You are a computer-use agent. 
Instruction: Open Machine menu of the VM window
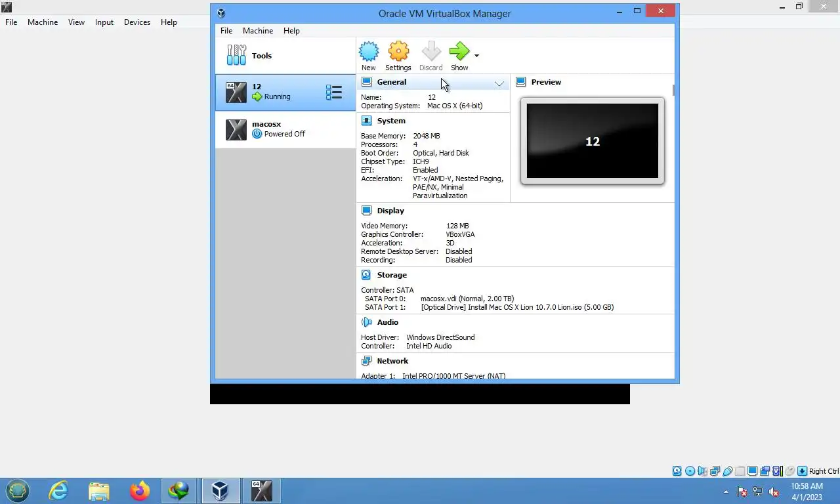pyautogui.click(x=43, y=22)
